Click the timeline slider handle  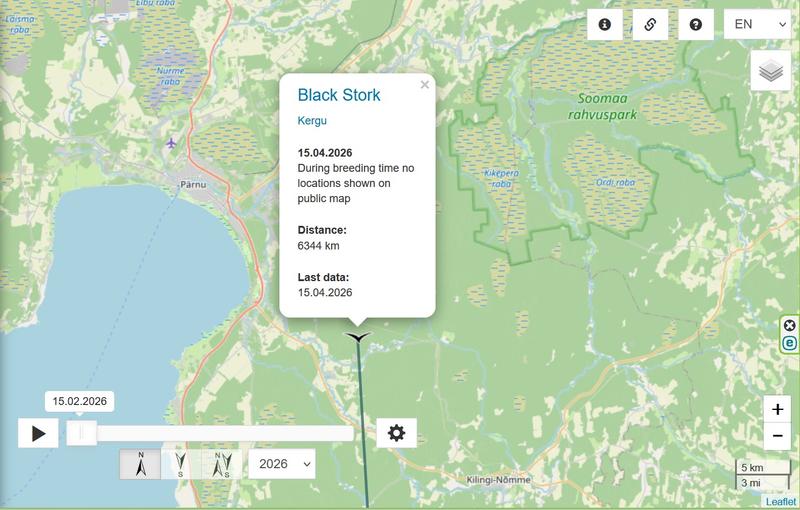[82, 433]
